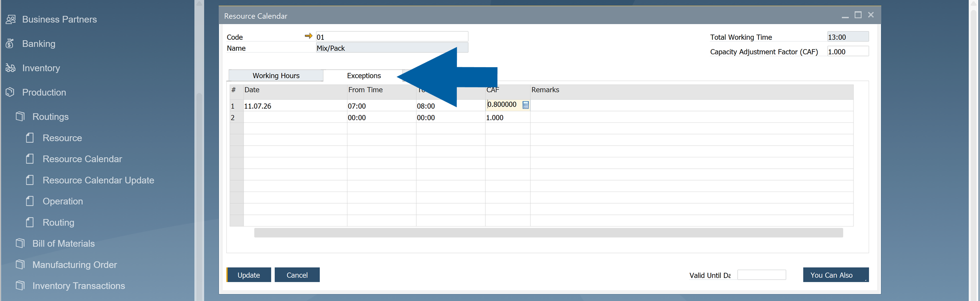
Task: Click the From Time cell 07:00
Action: [381, 106]
